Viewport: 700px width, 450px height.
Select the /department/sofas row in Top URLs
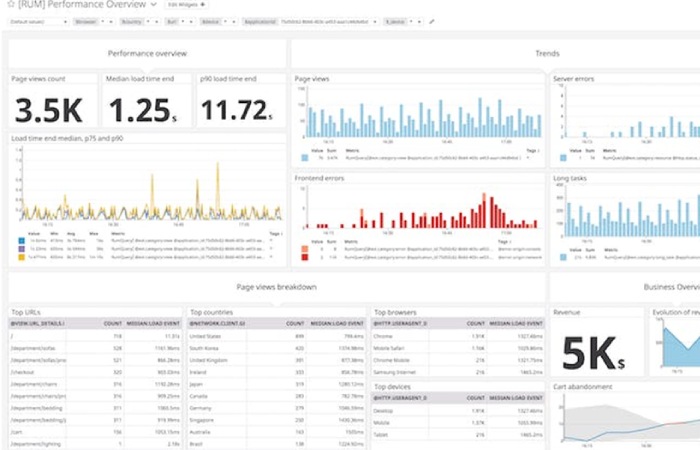coord(96,348)
